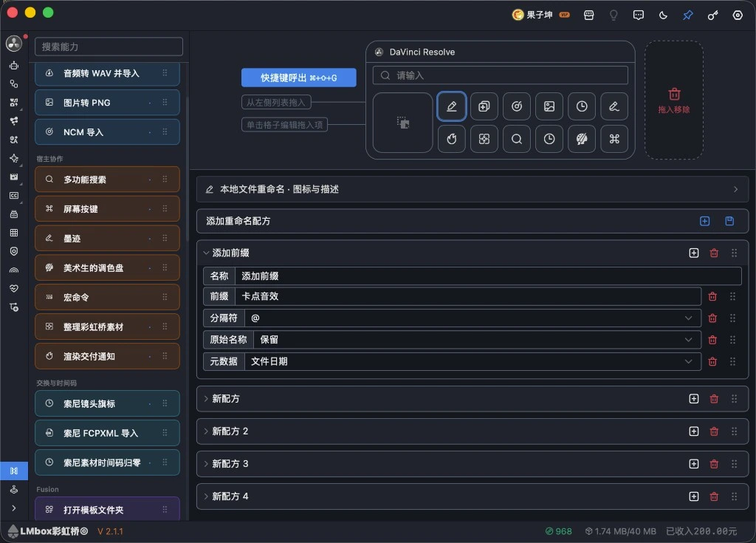
Task: Duplicate the 添加前缀 recipe with plus icon
Action: coord(694,253)
